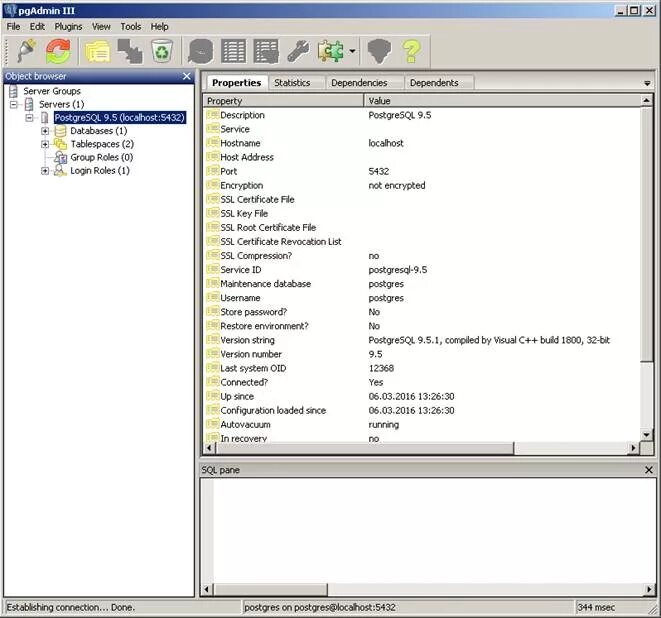Click the Value column header

point(502,101)
